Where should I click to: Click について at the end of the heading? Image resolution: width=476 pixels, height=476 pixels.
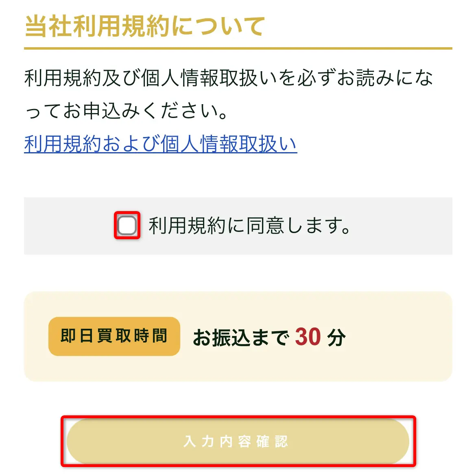(x=218, y=26)
